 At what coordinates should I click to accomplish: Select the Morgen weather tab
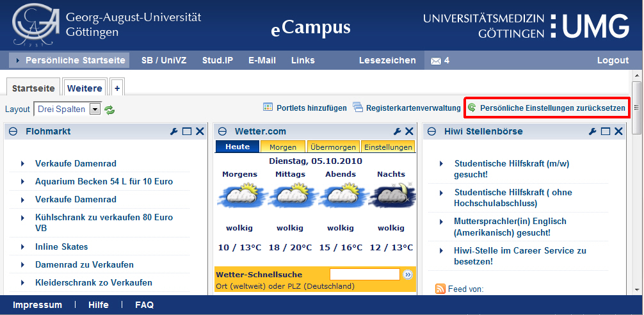(x=282, y=147)
